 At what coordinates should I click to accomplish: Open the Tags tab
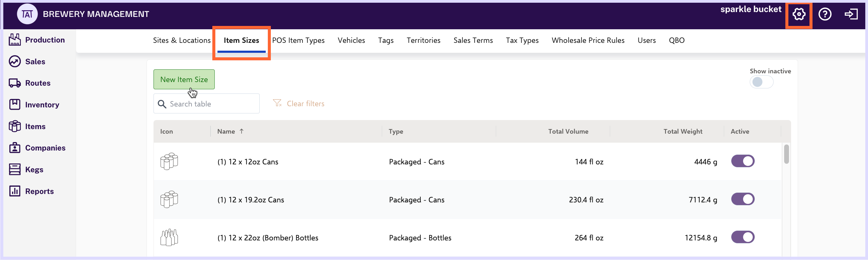point(385,40)
